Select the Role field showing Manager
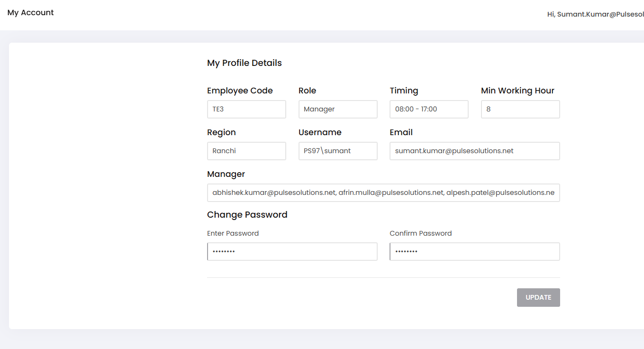The height and width of the screenshot is (349, 644). (338, 109)
